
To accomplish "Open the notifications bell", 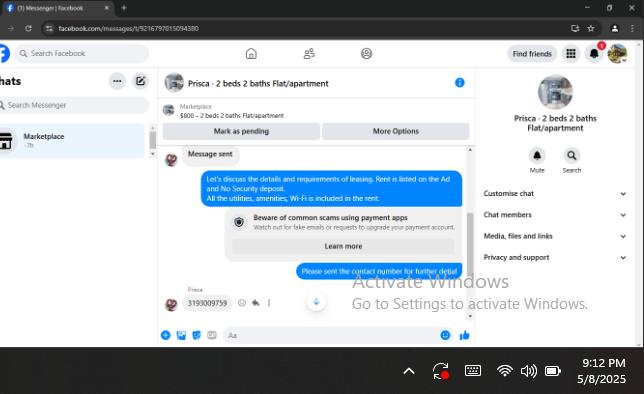I will coord(594,53).
